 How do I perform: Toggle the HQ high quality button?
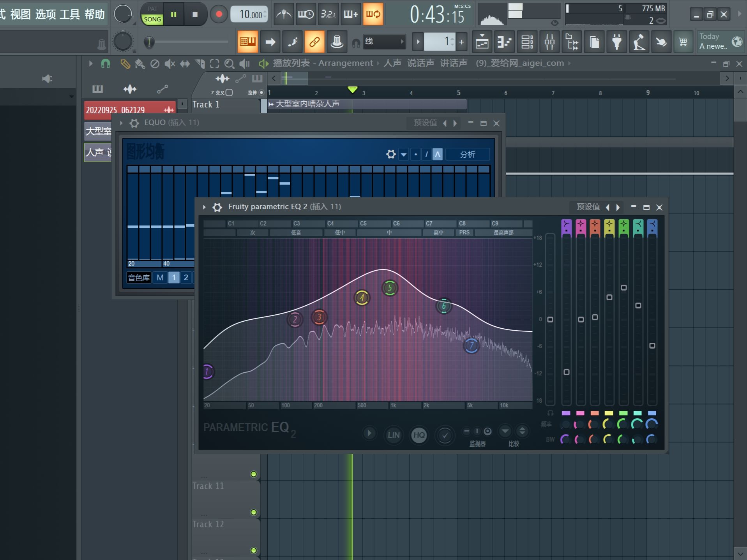[419, 435]
